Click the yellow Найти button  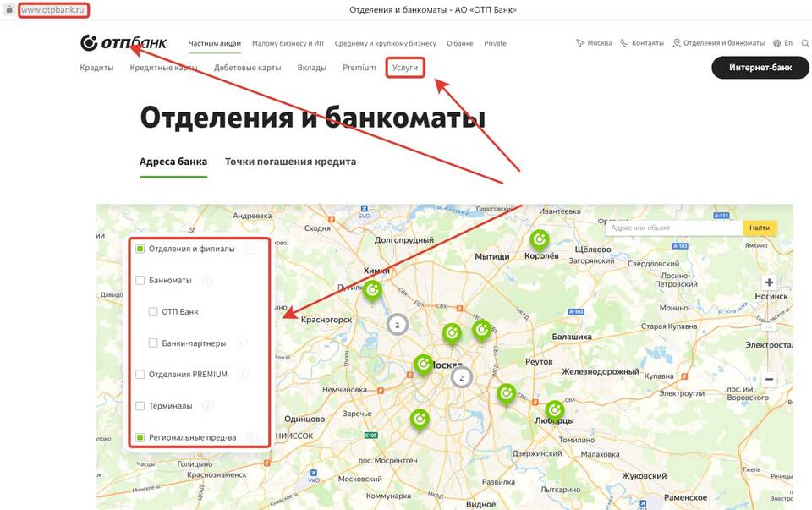click(760, 228)
